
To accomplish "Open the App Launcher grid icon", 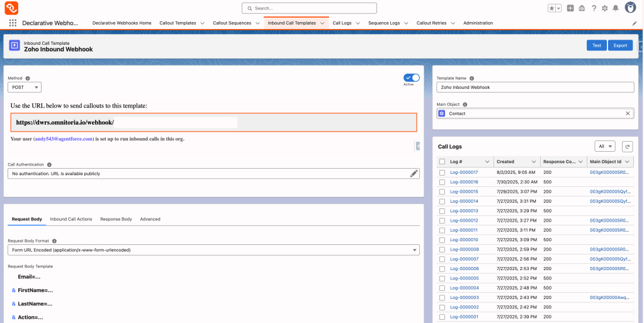I will 13,23.
